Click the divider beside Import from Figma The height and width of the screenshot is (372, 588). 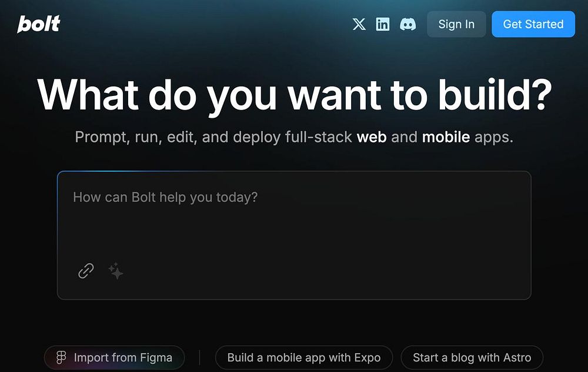point(200,357)
